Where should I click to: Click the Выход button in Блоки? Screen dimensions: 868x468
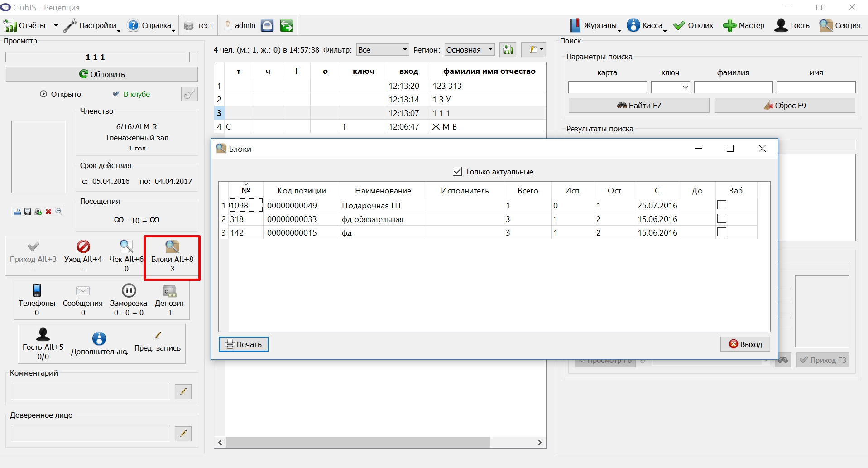point(745,344)
